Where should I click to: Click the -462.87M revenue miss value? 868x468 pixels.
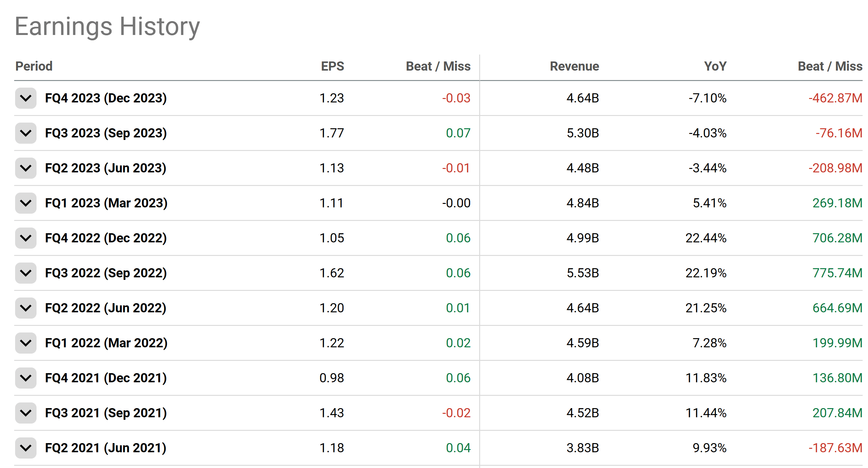(835, 98)
